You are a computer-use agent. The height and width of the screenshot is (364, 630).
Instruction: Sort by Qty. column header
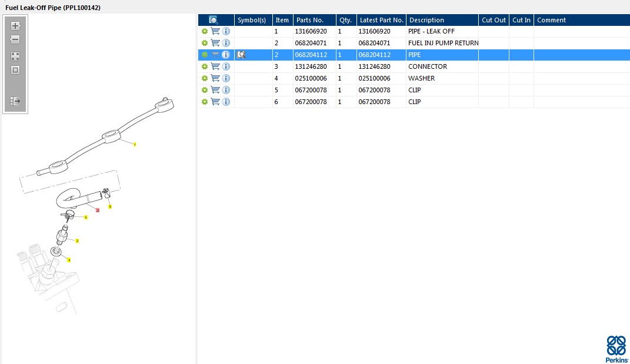346,20
